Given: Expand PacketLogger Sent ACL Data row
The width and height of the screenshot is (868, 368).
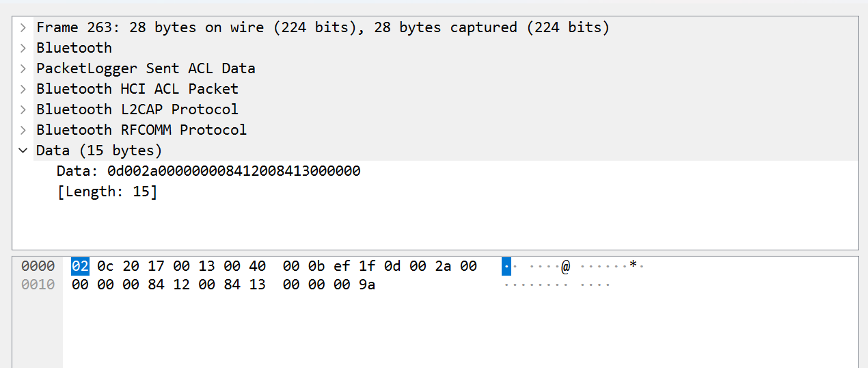Looking at the screenshot, I should point(23,68).
